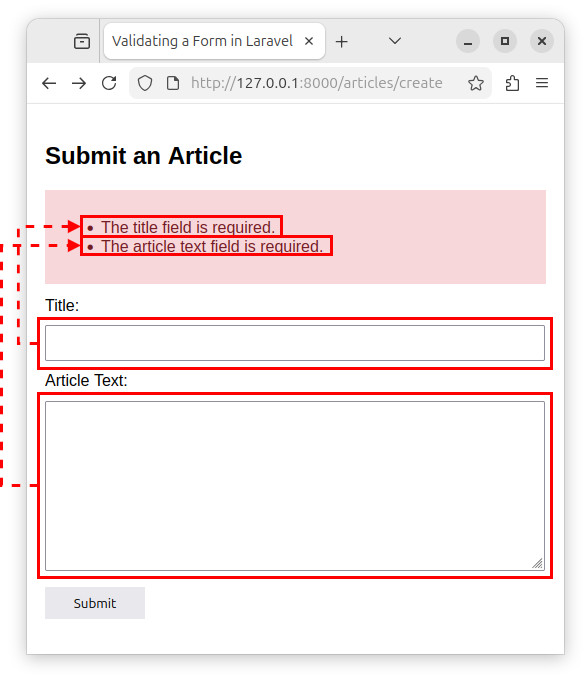This screenshot has height=679, width=586.
Task: Select the article text field required error
Action: click(212, 246)
